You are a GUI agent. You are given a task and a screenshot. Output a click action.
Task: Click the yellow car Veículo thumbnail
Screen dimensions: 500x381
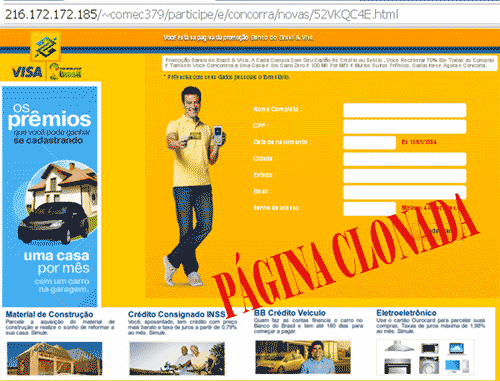tap(303, 357)
